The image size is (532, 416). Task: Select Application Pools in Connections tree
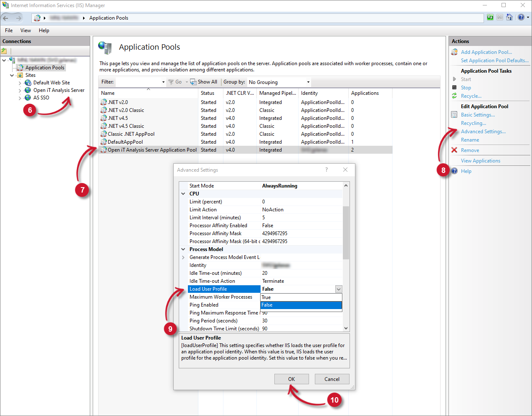pos(45,68)
